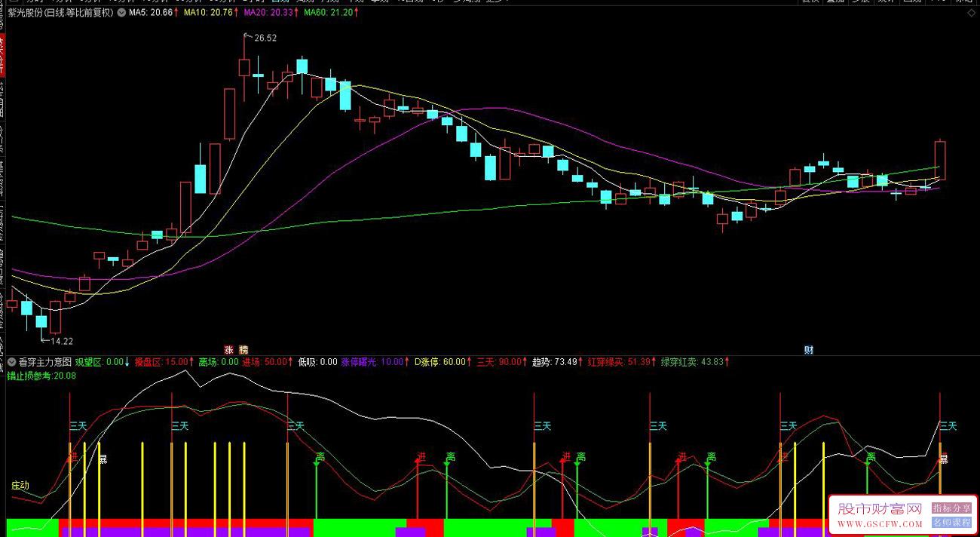
Task: Expand the 紫光股份 main chart indicator menu
Action: pos(121,13)
